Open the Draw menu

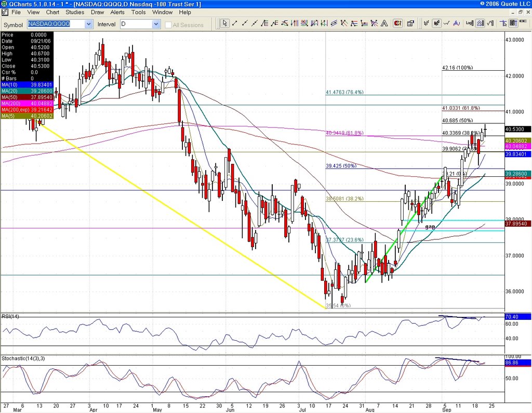97,12
